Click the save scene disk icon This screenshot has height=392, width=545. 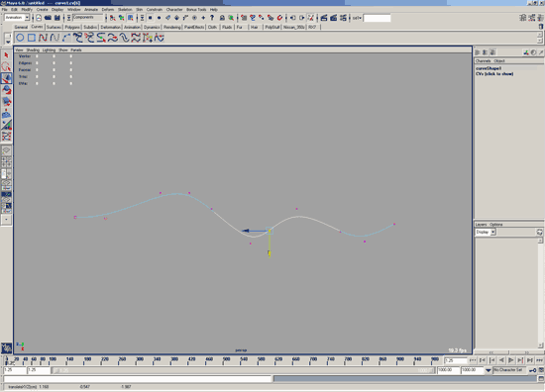[57, 18]
